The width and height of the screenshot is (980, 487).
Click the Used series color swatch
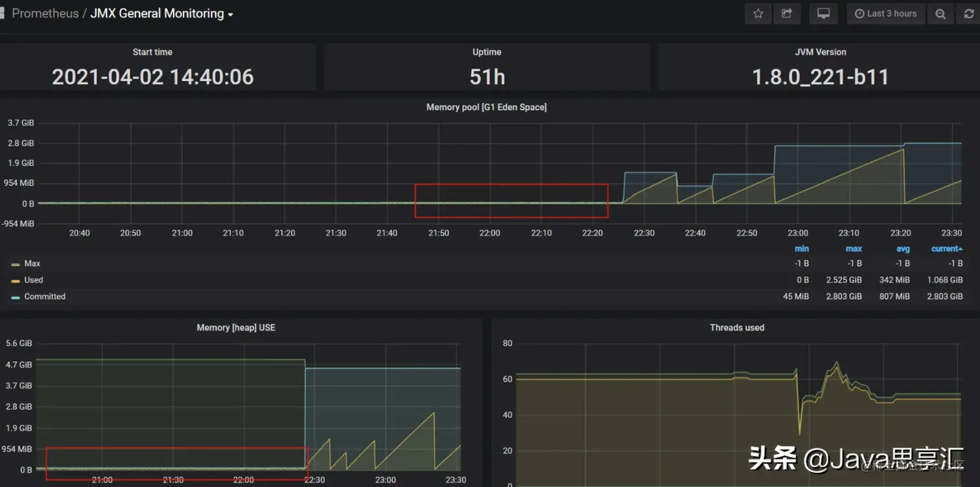click(16, 280)
